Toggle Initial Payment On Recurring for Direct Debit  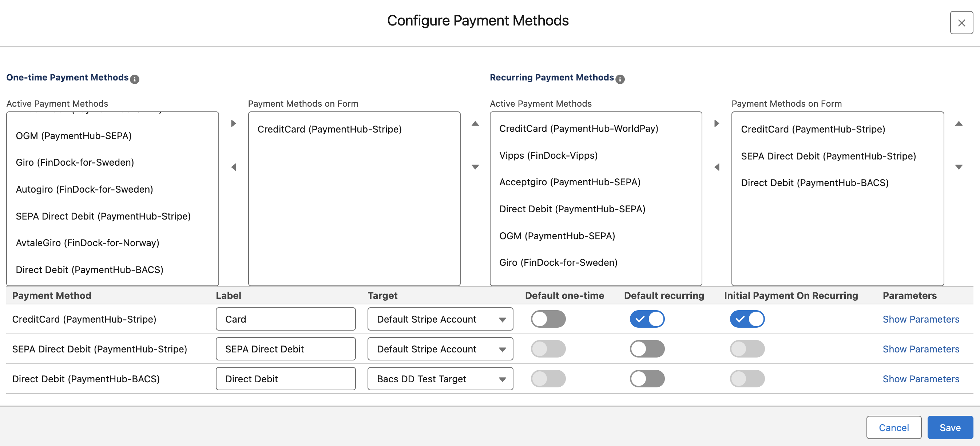[x=747, y=378]
